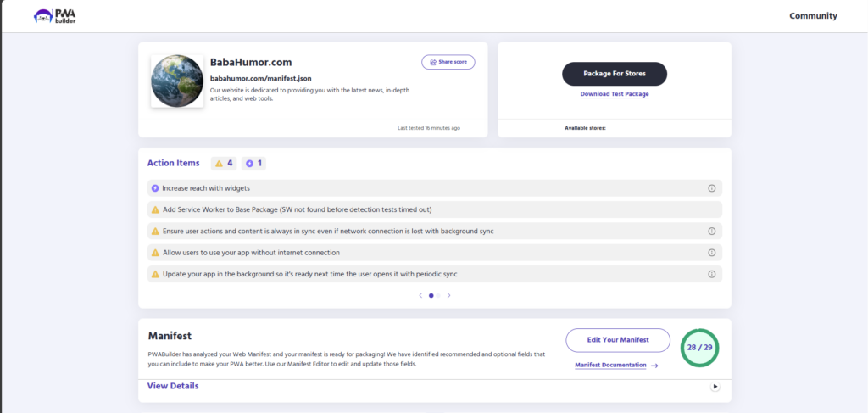Click warning icon on Service Worker item
This screenshot has height=413, width=868.
point(156,209)
